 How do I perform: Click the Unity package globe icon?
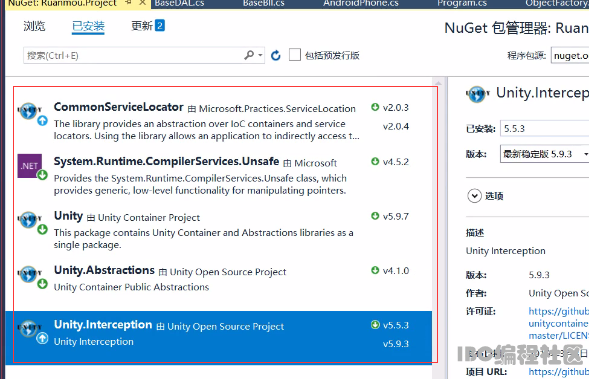29,219
